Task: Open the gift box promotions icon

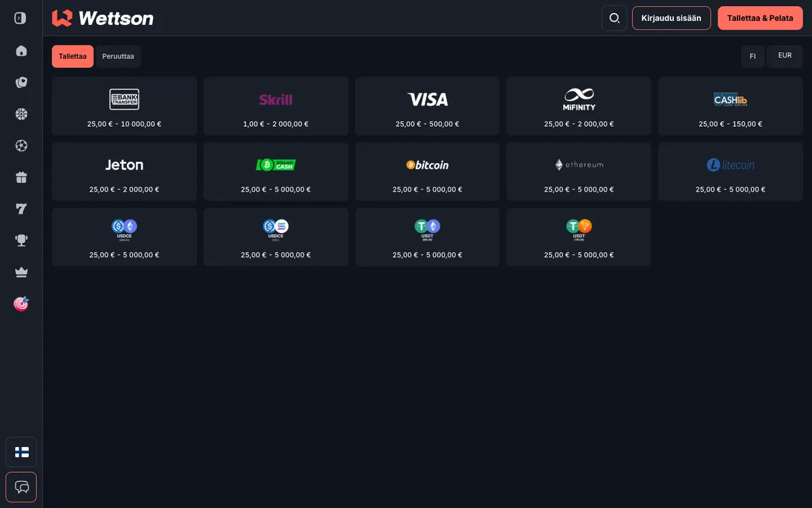Action: coord(21,177)
